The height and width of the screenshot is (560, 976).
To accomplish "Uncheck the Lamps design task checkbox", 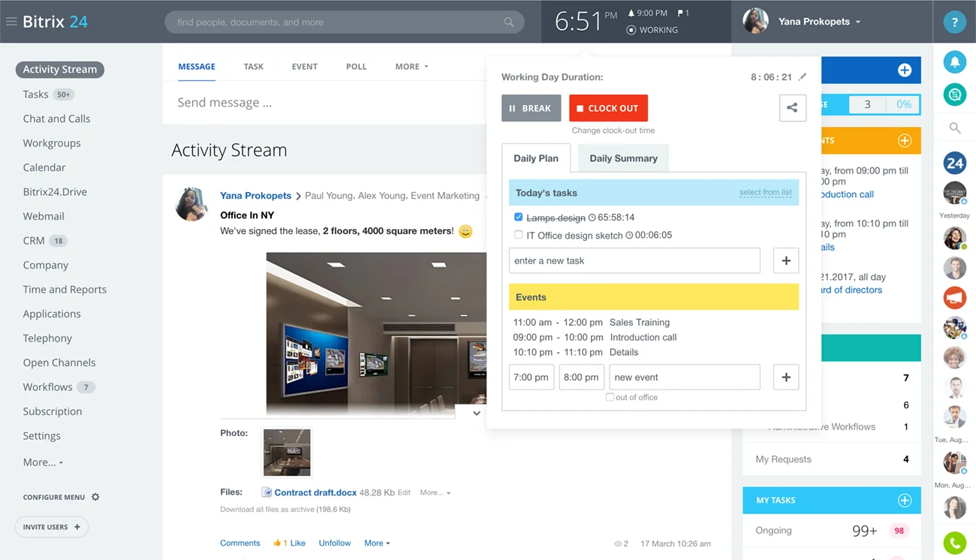I will coord(518,217).
